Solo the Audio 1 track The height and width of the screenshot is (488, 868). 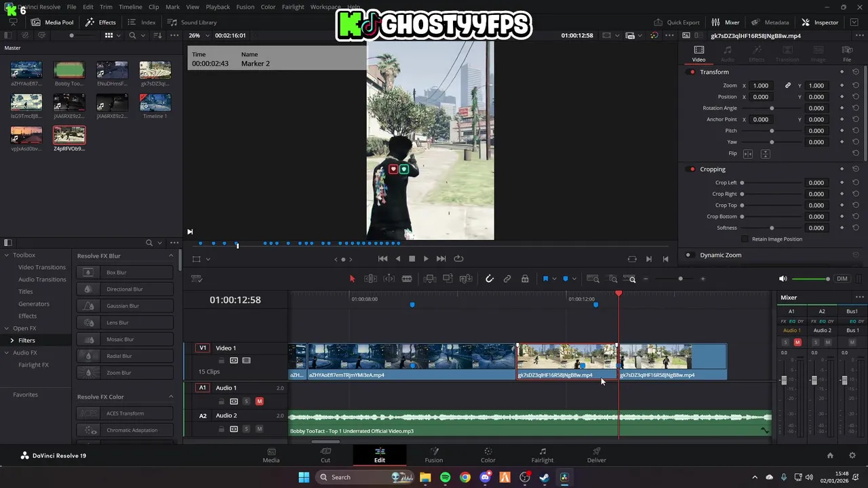coord(246,401)
